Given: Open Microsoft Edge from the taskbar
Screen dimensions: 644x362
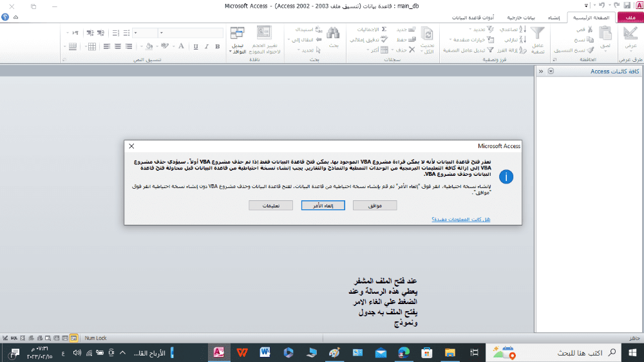Looking at the screenshot, I should coord(404,352).
